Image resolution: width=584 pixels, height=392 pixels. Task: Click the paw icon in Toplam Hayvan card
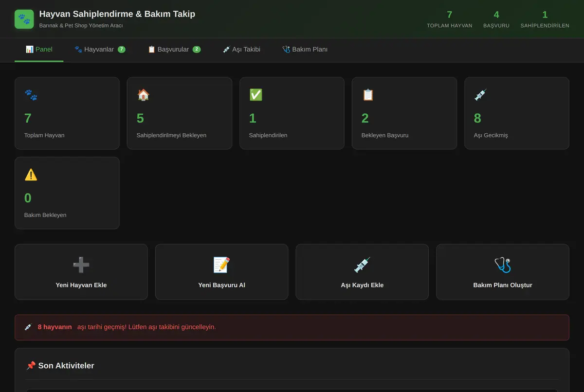[31, 95]
